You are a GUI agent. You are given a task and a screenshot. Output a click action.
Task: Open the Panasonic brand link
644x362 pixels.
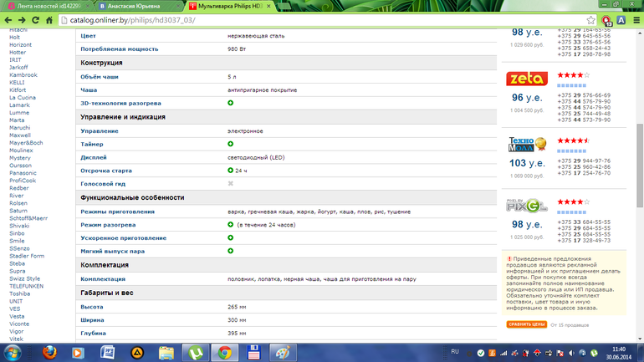pos(23,172)
